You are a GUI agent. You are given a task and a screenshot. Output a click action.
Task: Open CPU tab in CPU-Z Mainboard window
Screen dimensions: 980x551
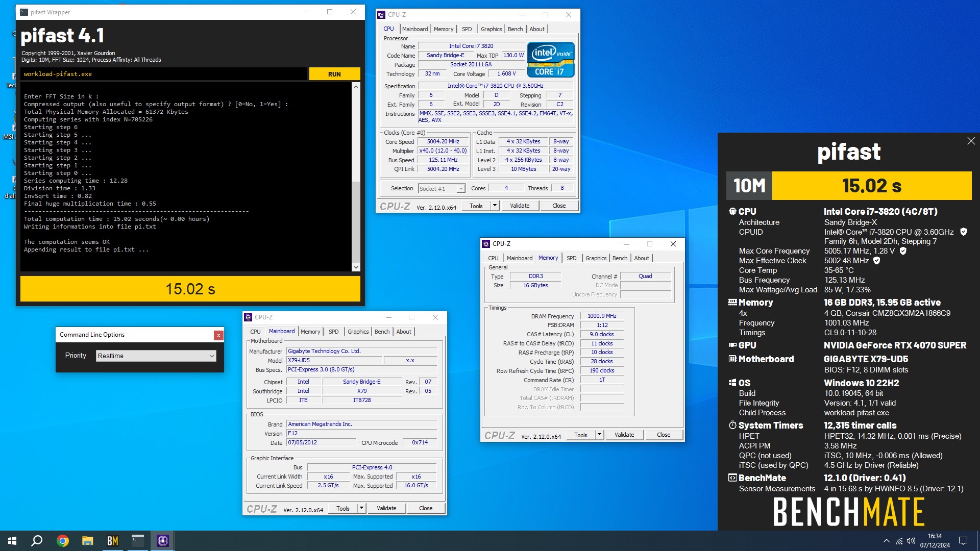click(x=255, y=332)
